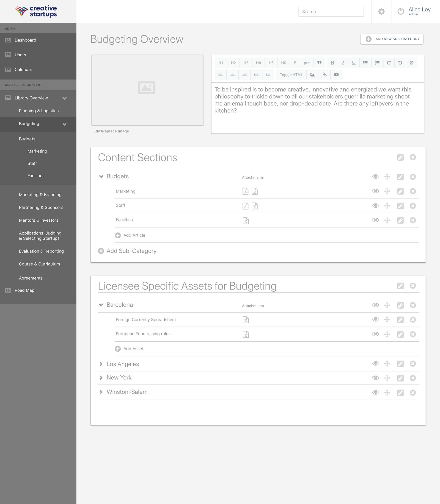Image resolution: width=440 pixels, height=504 pixels.
Task: Open the Marketing PDF attachment icon
Action: 245,191
